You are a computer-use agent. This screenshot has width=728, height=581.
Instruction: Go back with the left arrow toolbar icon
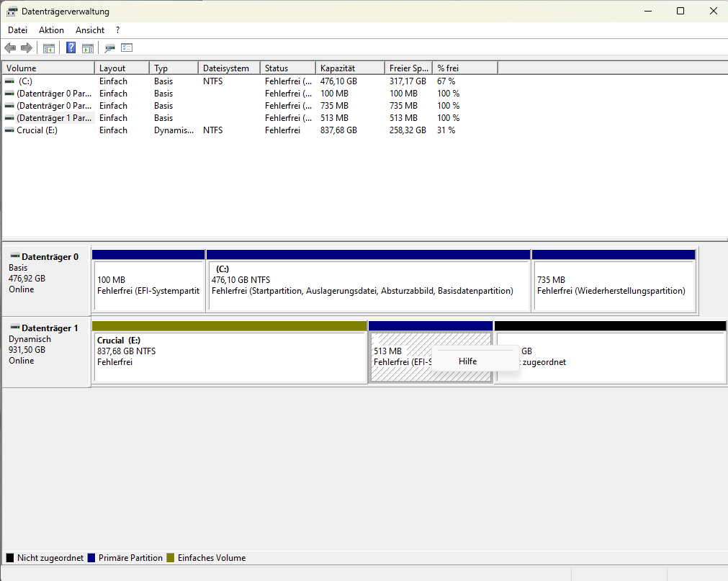click(x=10, y=48)
